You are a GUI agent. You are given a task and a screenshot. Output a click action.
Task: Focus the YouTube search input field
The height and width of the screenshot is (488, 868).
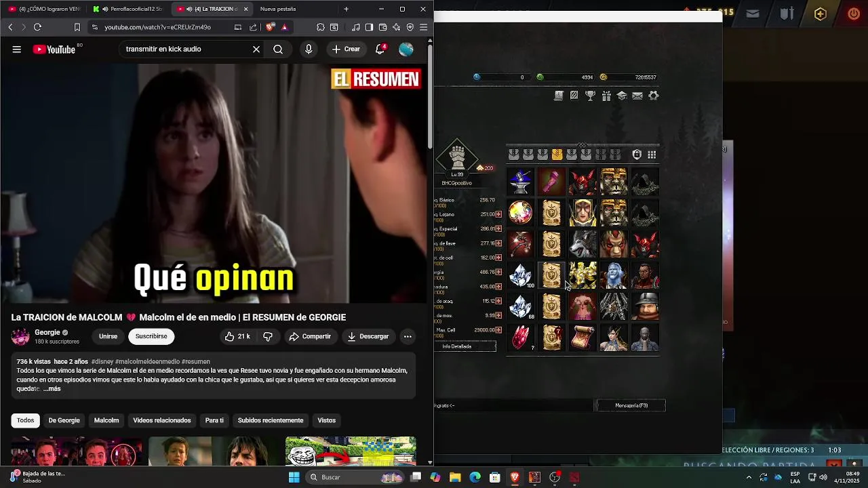186,49
